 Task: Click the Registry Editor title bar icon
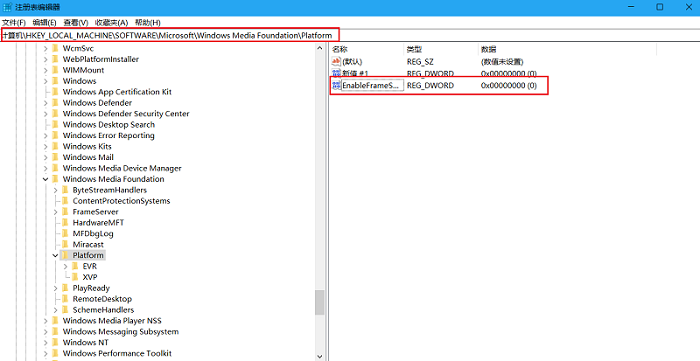pyautogui.click(x=8, y=7)
